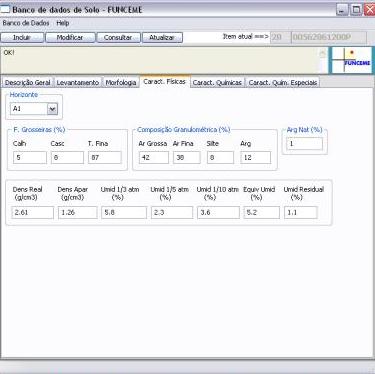
Task: Click the Dens Real input field
Action: tap(33, 212)
